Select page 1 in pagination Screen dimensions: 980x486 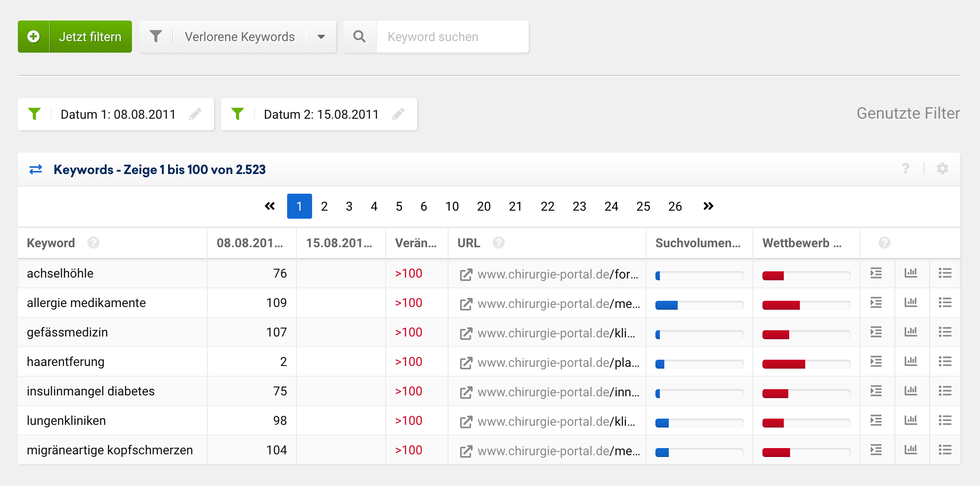click(300, 206)
